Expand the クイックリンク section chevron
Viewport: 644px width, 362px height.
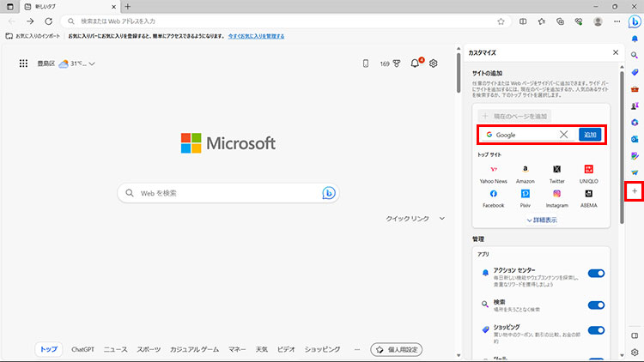pyautogui.click(x=442, y=219)
